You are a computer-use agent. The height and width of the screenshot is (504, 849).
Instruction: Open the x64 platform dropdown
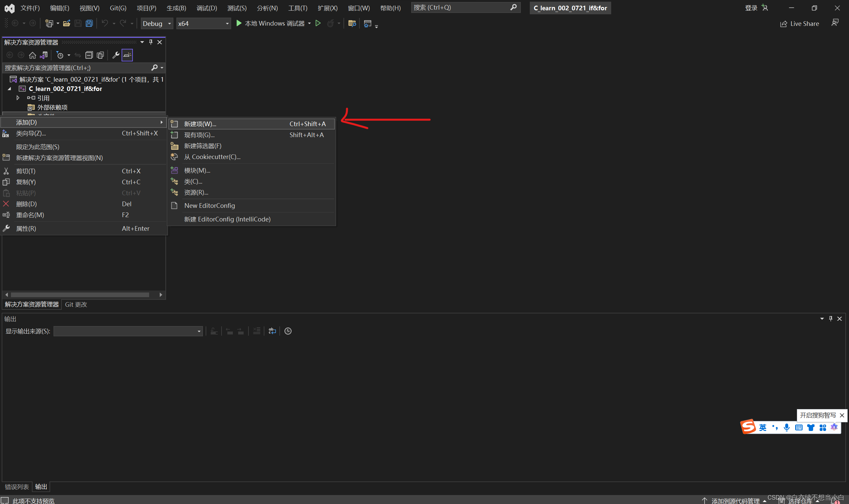click(x=203, y=24)
